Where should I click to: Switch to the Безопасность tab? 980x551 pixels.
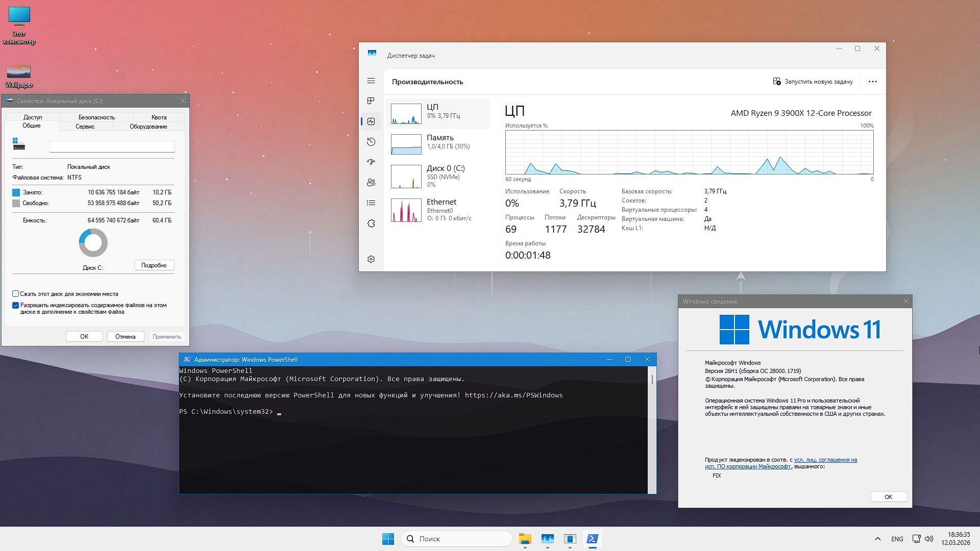96,117
